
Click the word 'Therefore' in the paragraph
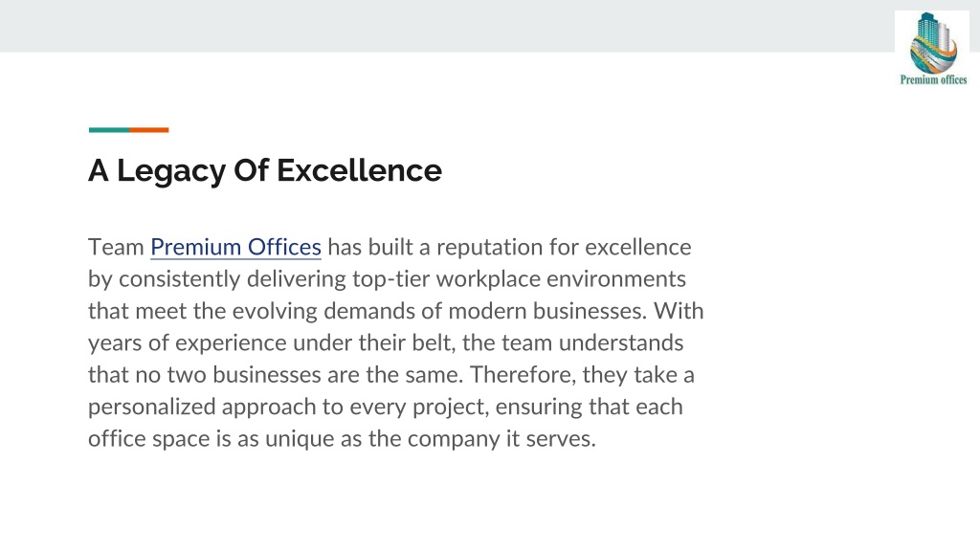pos(523,375)
